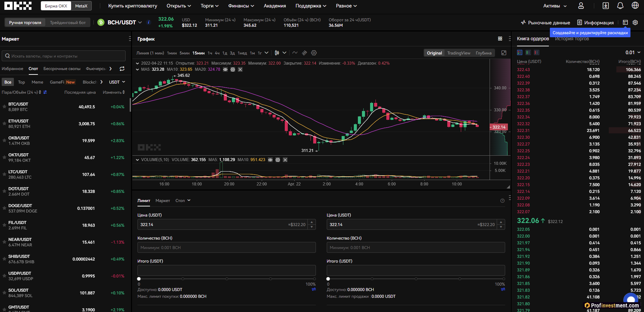Screen dimensions: 644x312
Task: Switch to История торгов tab
Action: click(572, 39)
